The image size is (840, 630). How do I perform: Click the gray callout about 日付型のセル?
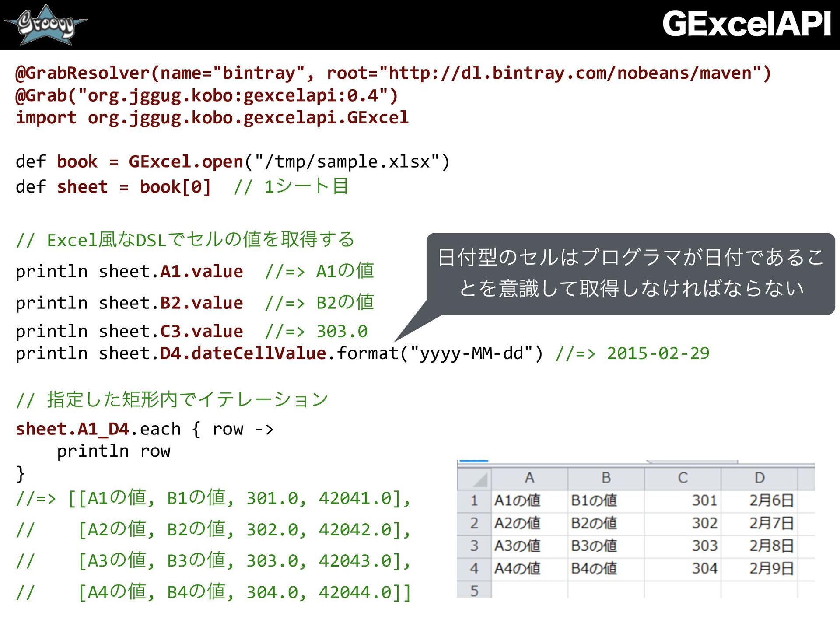pyautogui.click(x=630, y=273)
